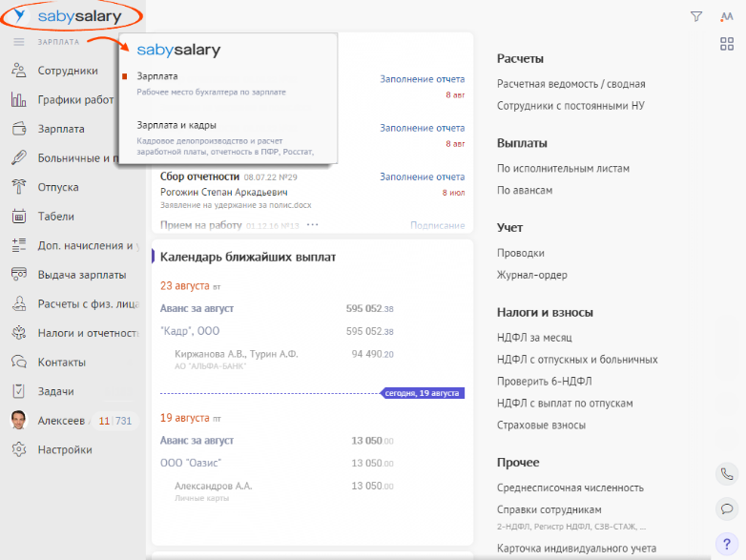Open Графики работ chart icon

pos(18,99)
